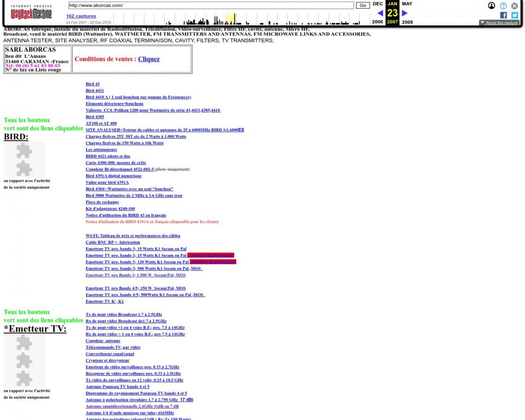Image resolution: width=525 pixels, height=420 pixels.
Task: Click the BIRD: section heading
Action: pos(16,137)
